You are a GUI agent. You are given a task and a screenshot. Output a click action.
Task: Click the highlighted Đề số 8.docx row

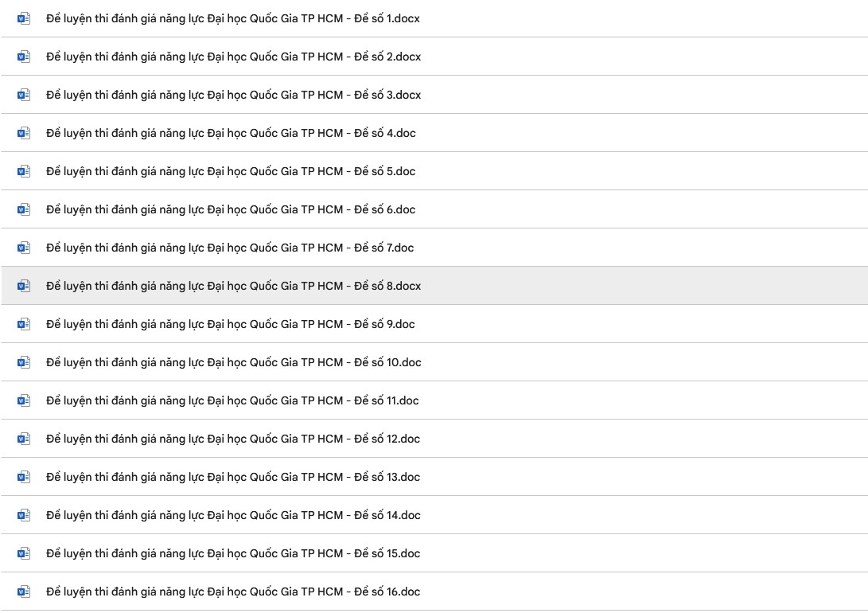click(434, 286)
